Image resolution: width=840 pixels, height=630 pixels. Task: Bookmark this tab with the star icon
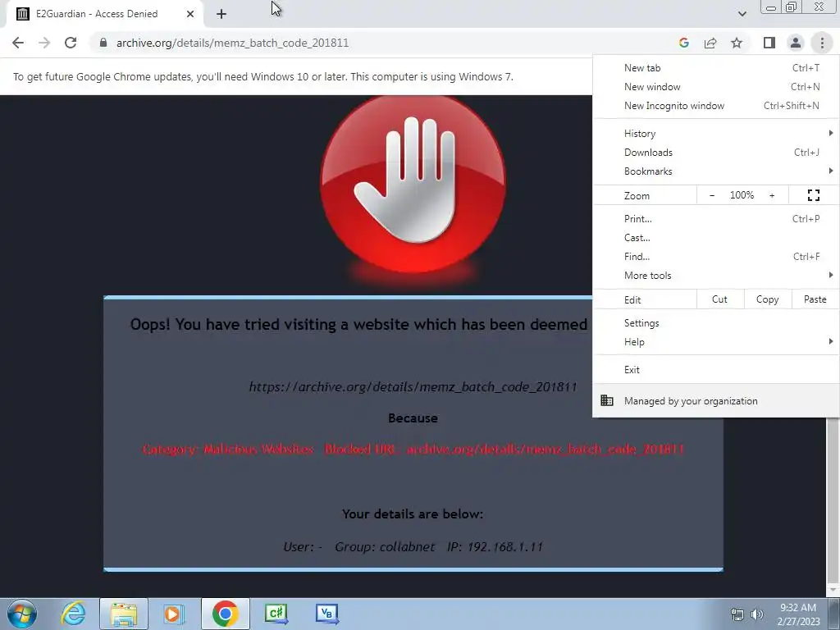pyautogui.click(x=737, y=43)
